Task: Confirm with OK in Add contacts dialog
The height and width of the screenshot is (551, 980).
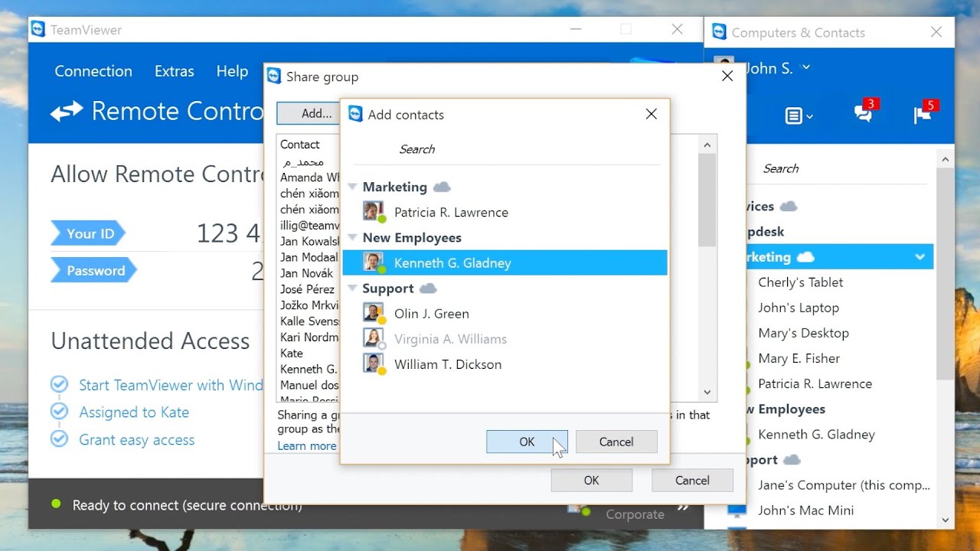Action: (x=527, y=442)
